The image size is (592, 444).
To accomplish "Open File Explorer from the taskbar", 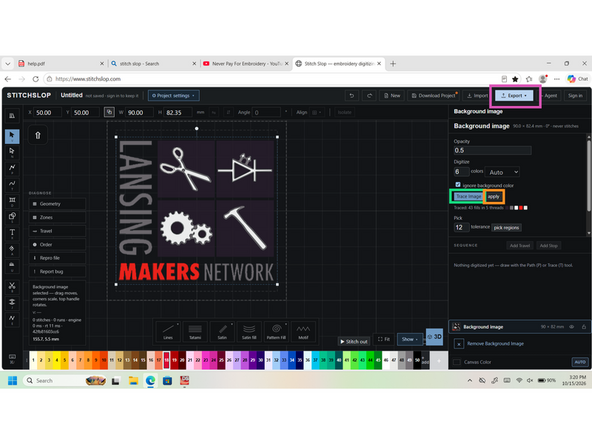I will (133, 381).
